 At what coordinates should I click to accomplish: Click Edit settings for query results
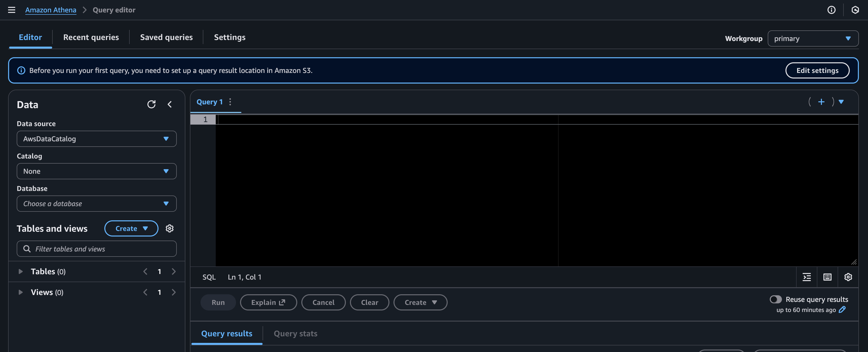[x=817, y=70]
